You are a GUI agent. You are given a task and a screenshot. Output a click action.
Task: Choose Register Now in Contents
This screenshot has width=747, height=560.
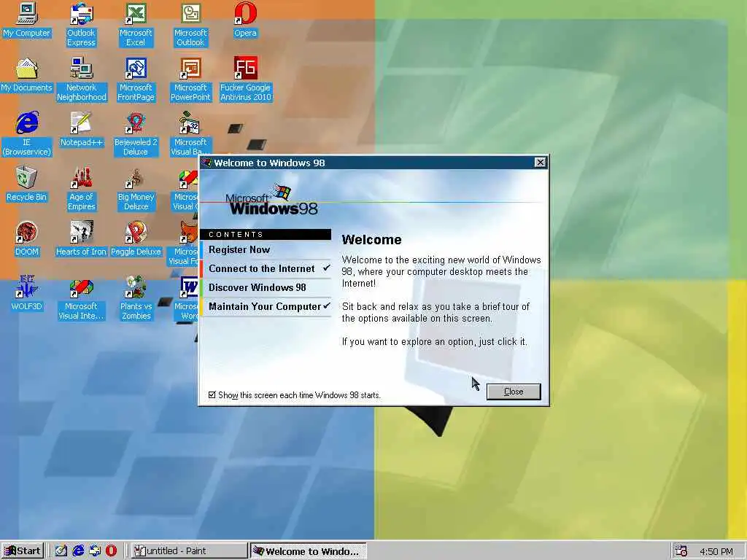click(266, 249)
